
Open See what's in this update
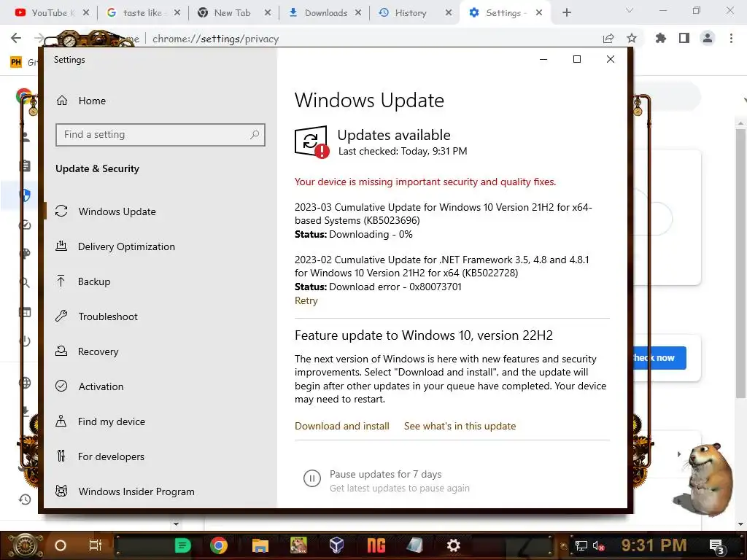tap(460, 426)
